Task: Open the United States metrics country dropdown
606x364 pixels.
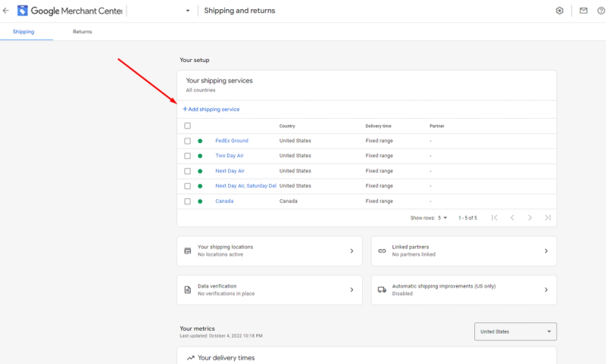Action: [x=515, y=331]
